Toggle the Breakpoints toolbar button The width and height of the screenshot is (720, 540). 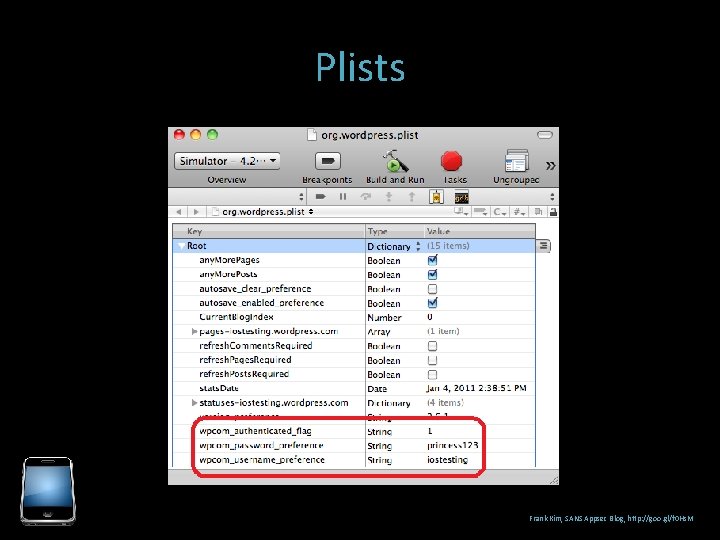click(x=327, y=161)
